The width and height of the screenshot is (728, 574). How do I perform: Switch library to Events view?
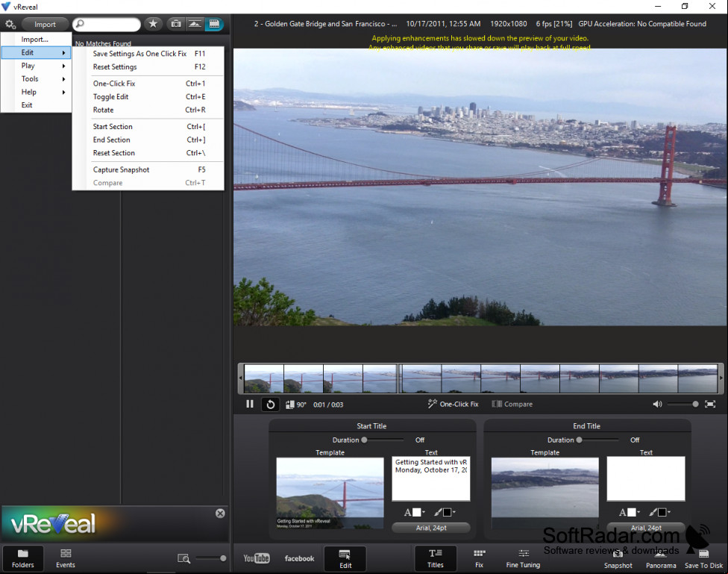coord(66,558)
